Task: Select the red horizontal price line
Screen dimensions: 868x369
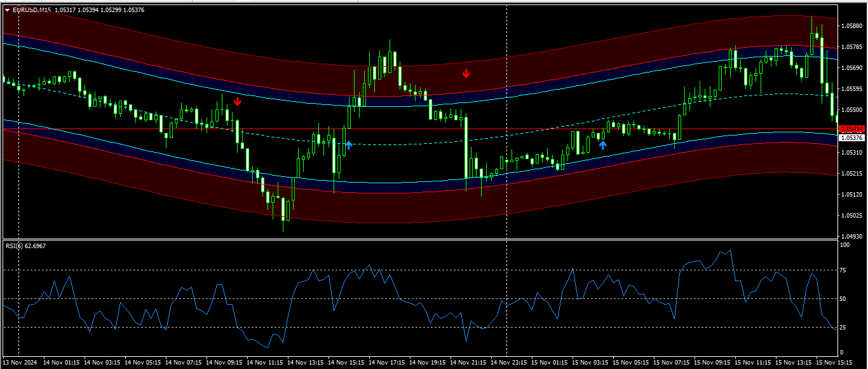Action: coord(127,129)
